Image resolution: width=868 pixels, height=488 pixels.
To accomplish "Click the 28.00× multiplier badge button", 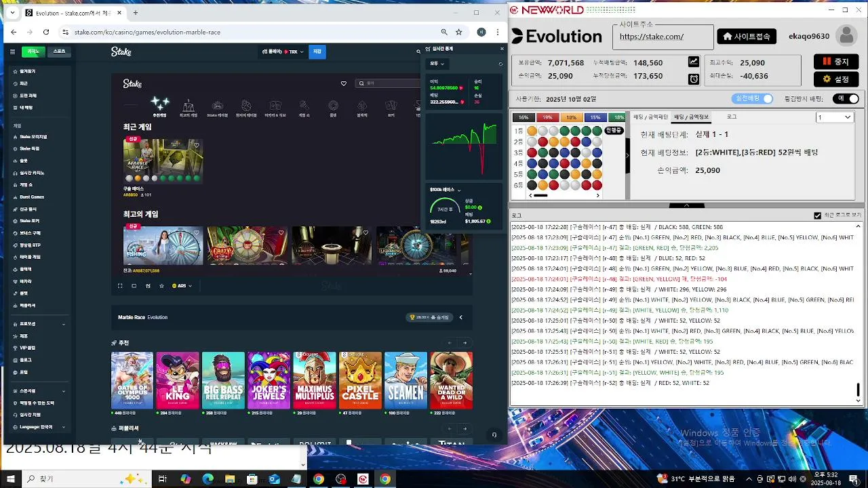I will (430, 317).
